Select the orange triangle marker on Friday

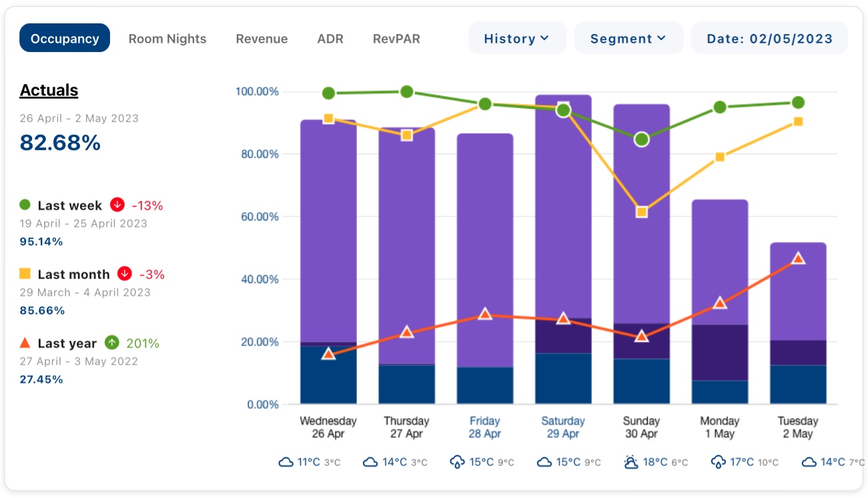(x=485, y=314)
